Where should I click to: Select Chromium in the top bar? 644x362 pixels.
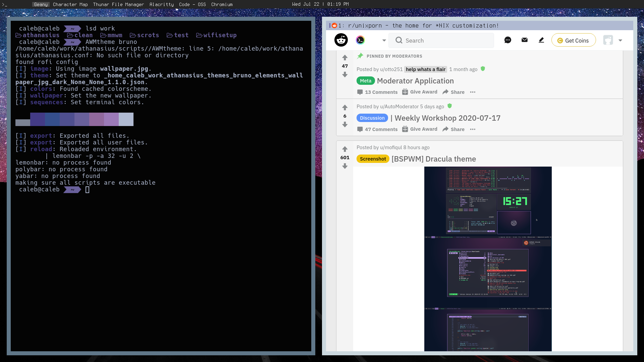[222, 4]
